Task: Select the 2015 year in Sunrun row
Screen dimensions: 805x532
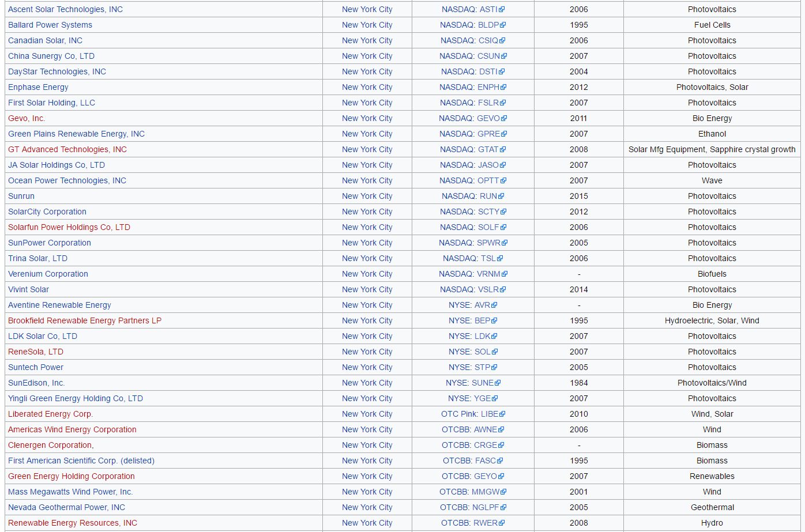Action: [579, 196]
